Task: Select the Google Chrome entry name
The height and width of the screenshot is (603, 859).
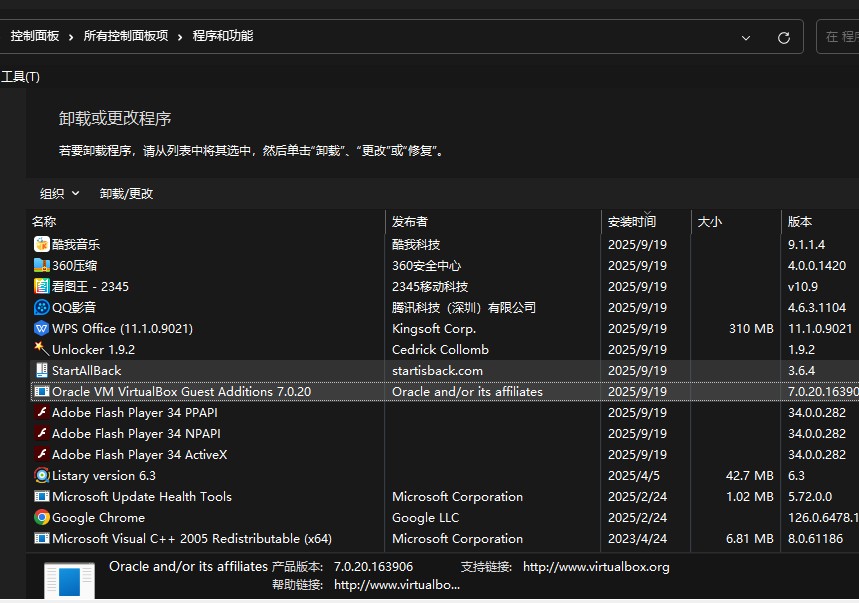Action: (99, 518)
